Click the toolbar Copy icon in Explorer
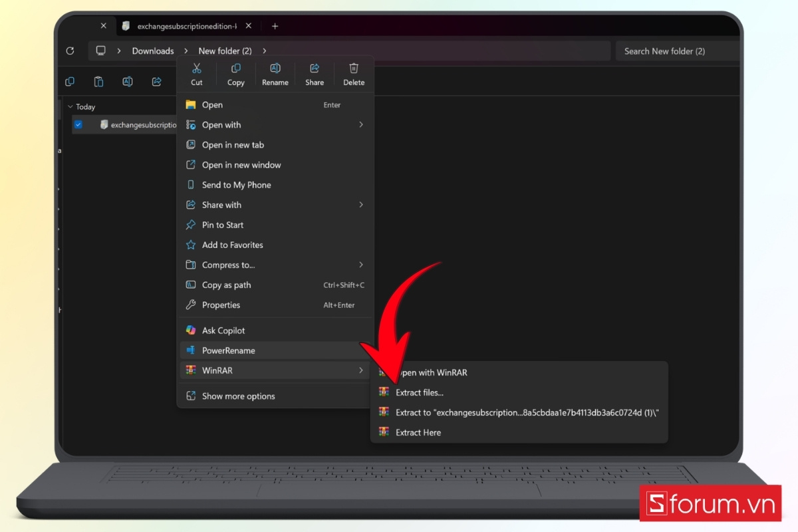 click(x=70, y=82)
